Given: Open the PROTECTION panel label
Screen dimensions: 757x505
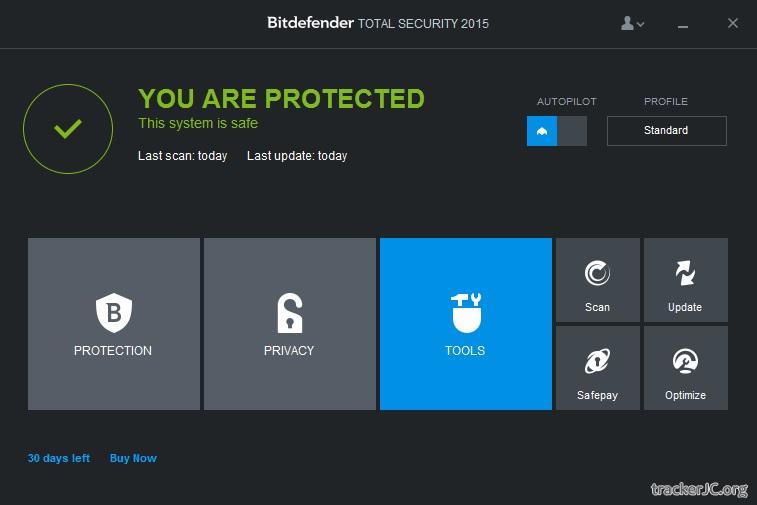Looking at the screenshot, I should click(x=113, y=351).
